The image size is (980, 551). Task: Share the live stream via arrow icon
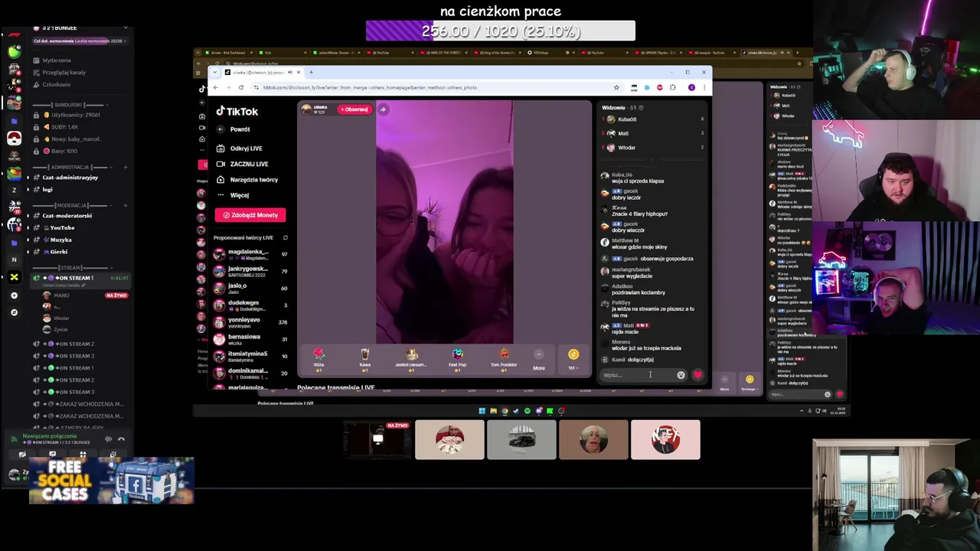383,109
